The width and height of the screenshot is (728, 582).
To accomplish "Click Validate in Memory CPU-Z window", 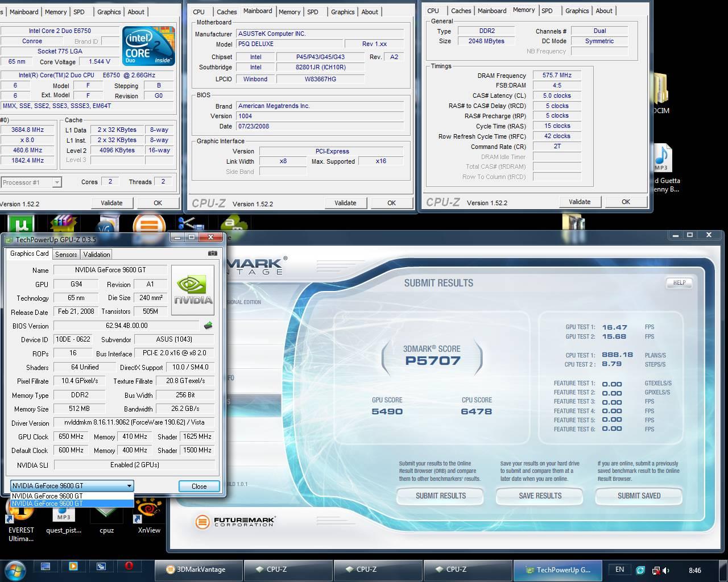I will pos(580,202).
